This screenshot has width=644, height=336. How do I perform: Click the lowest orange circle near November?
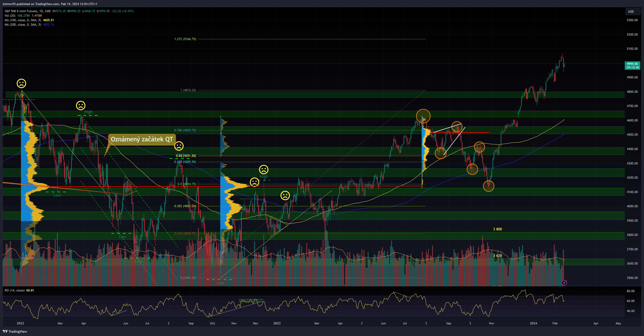click(x=488, y=186)
